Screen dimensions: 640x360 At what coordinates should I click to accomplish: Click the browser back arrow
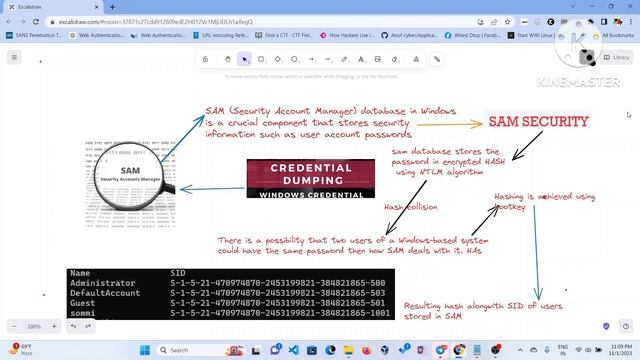click(x=9, y=22)
